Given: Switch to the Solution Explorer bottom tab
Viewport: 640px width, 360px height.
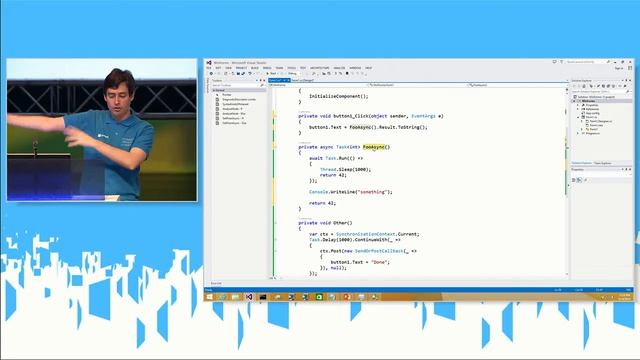Looking at the screenshot, I should pyautogui.click(x=581, y=163).
